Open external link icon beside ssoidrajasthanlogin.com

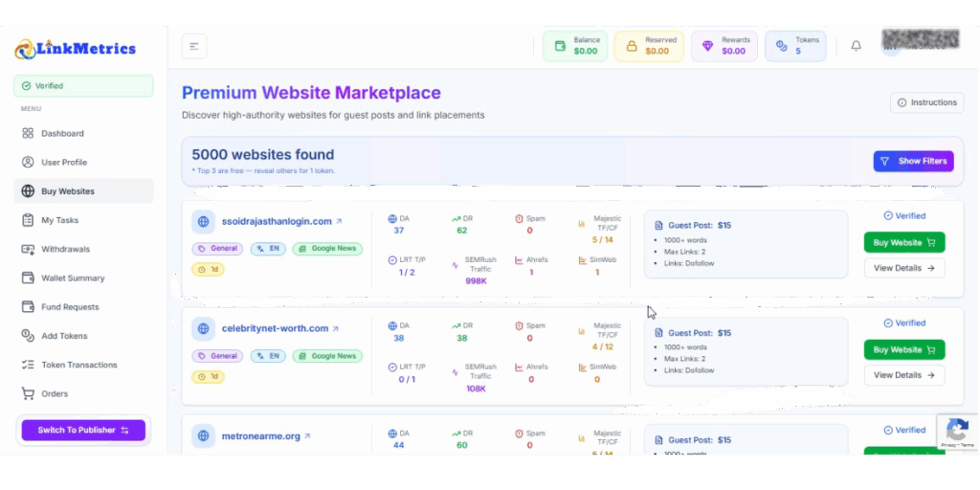click(x=339, y=222)
